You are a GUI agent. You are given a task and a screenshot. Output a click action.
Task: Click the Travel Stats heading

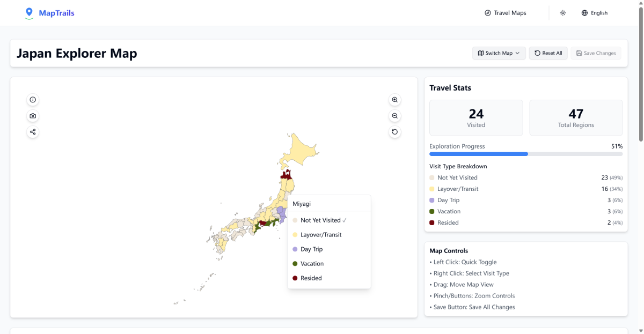click(x=450, y=88)
